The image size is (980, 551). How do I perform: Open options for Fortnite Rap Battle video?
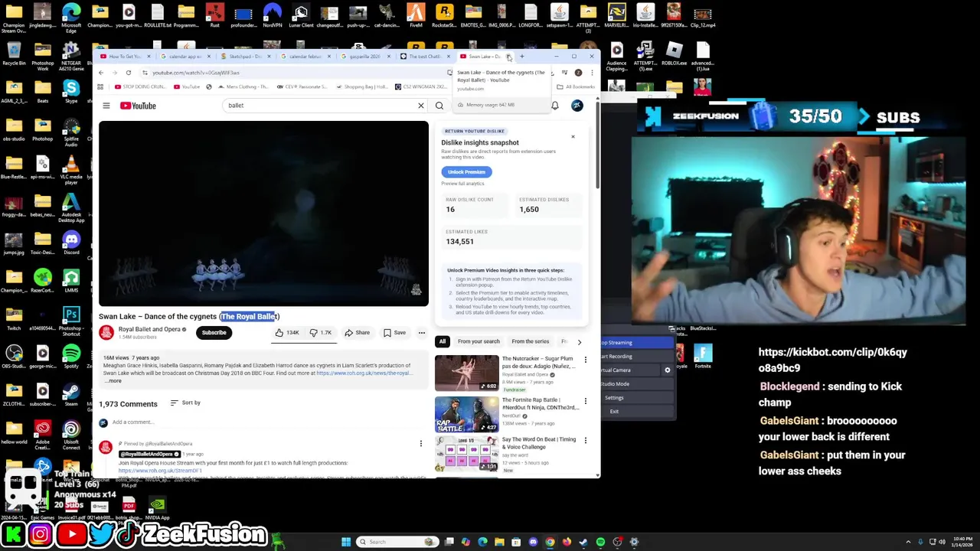(x=586, y=401)
